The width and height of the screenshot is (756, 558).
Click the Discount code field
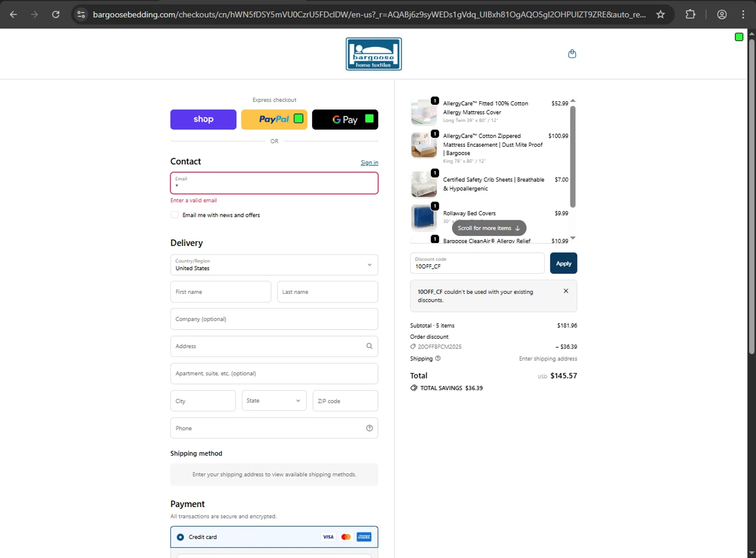pos(477,263)
